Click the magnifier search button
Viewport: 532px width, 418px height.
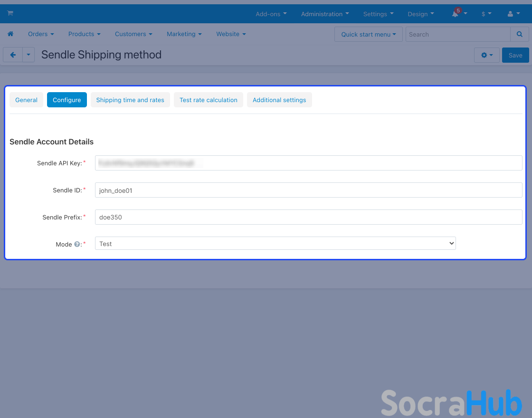(520, 34)
